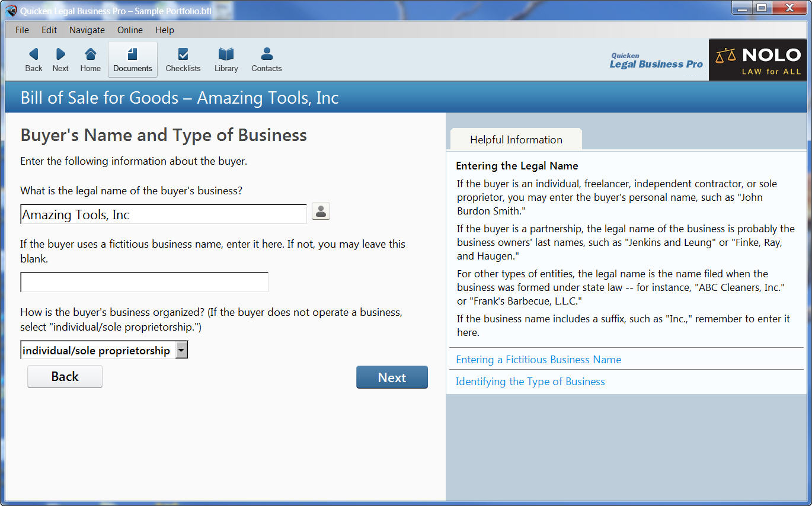This screenshot has width=812, height=506.
Task: Open the Checklists section
Action: 183,59
